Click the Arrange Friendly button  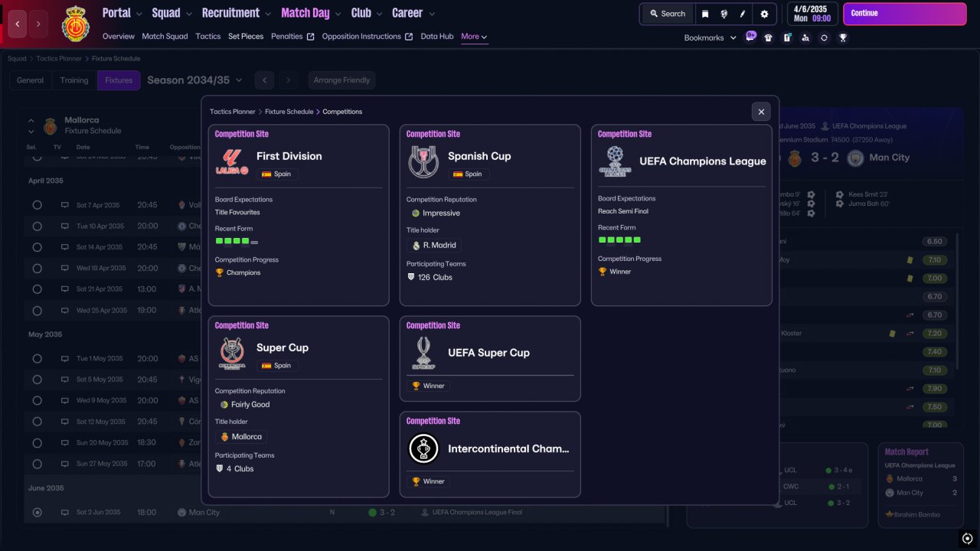341,80
